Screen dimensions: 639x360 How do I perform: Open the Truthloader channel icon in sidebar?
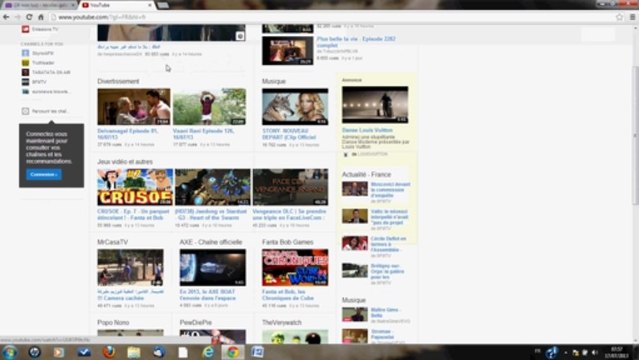(x=25, y=62)
